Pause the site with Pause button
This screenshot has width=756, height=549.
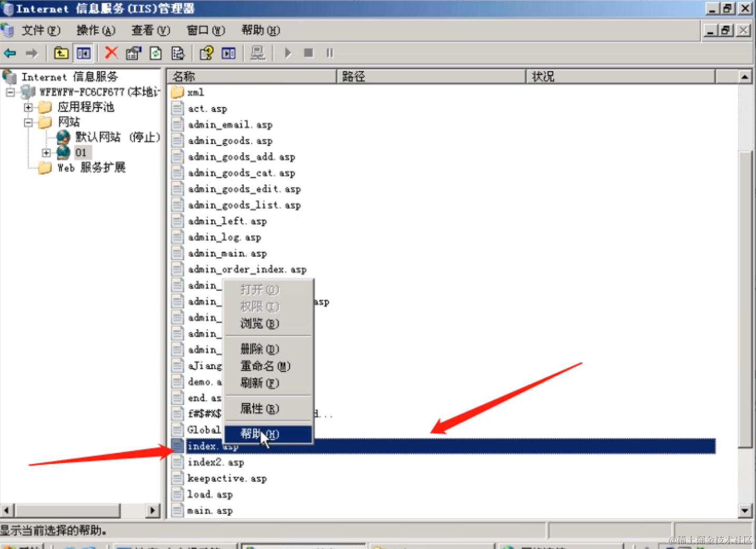click(330, 53)
